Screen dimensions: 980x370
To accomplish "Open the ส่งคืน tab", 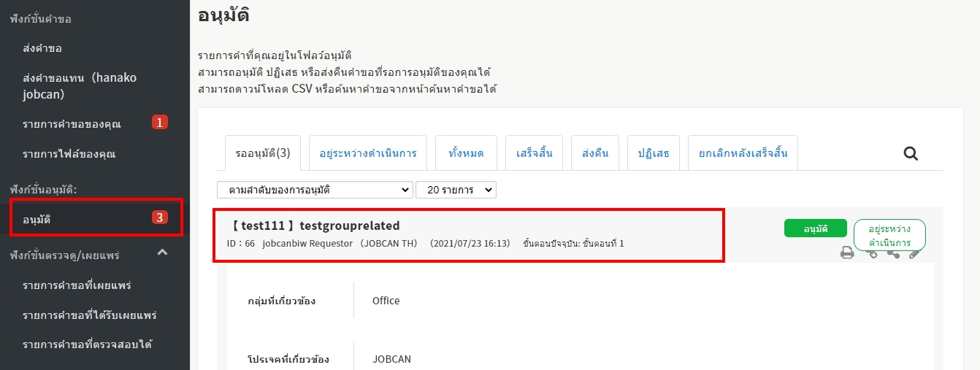I will (595, 153).
